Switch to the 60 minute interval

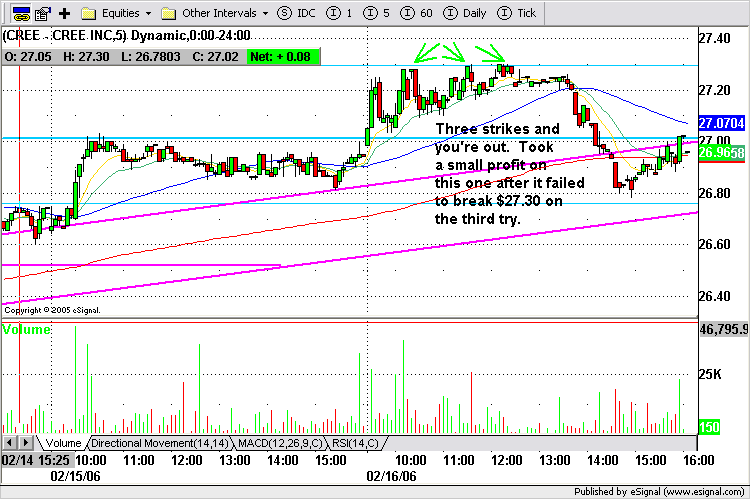416,13
